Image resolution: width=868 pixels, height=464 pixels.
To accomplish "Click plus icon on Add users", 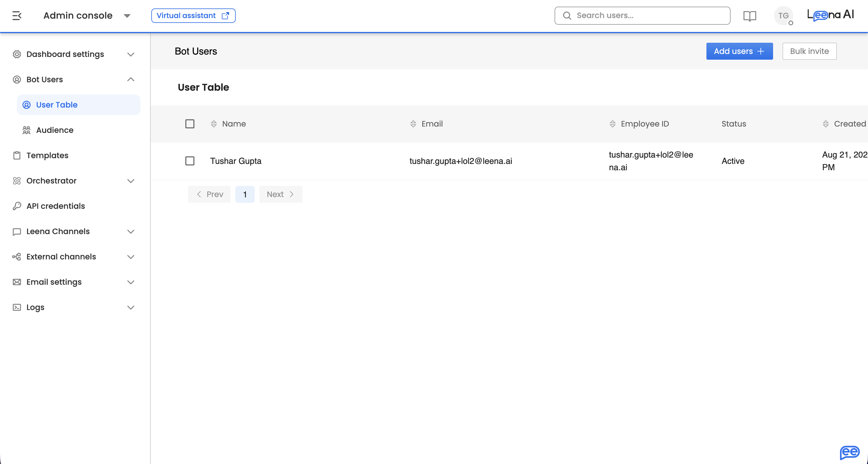I will click(761, 51).
